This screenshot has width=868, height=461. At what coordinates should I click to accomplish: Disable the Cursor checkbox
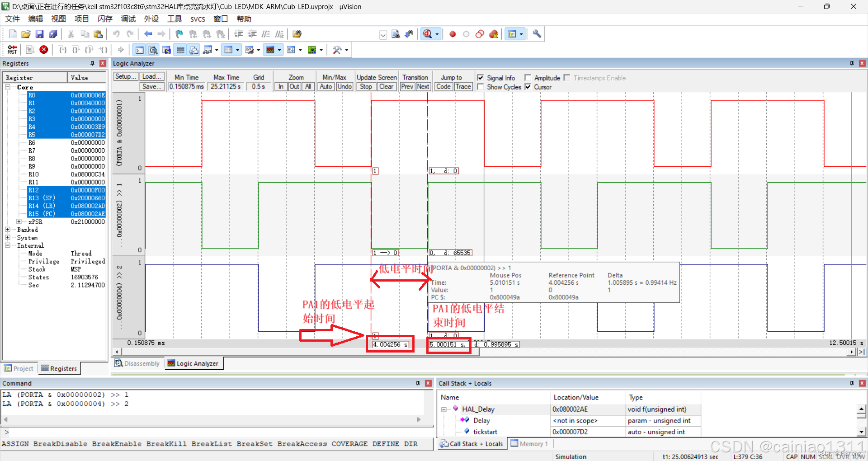[x=528, y=87]
